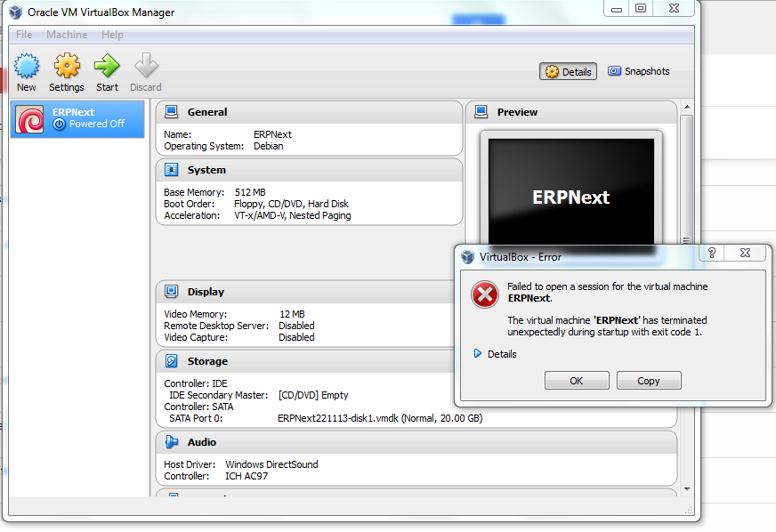Click the Base Memory value 512 MB

tap(250, 192)
